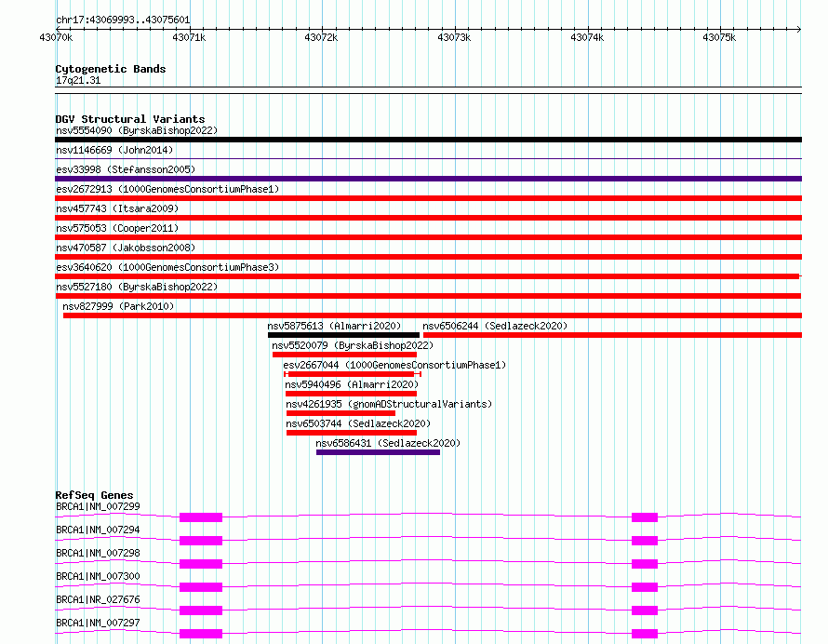Open the BRCA1|NR_027676 transcript label
Screen dimensions: 828x644
point(98,599)
